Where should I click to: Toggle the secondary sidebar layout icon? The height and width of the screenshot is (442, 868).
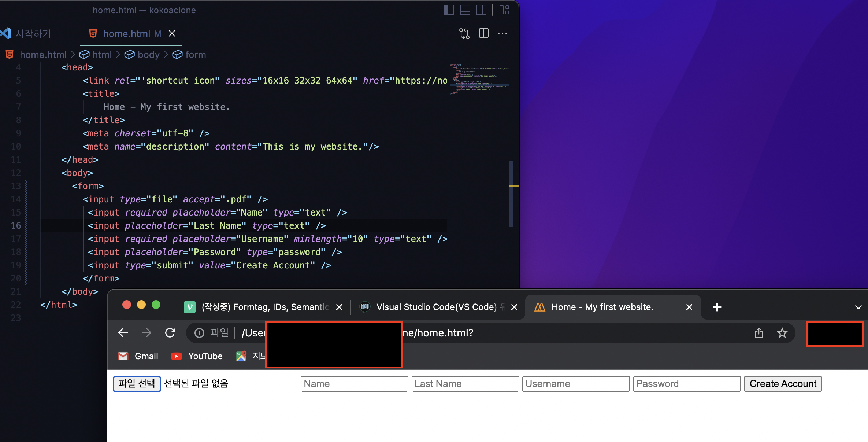point(481,10)
